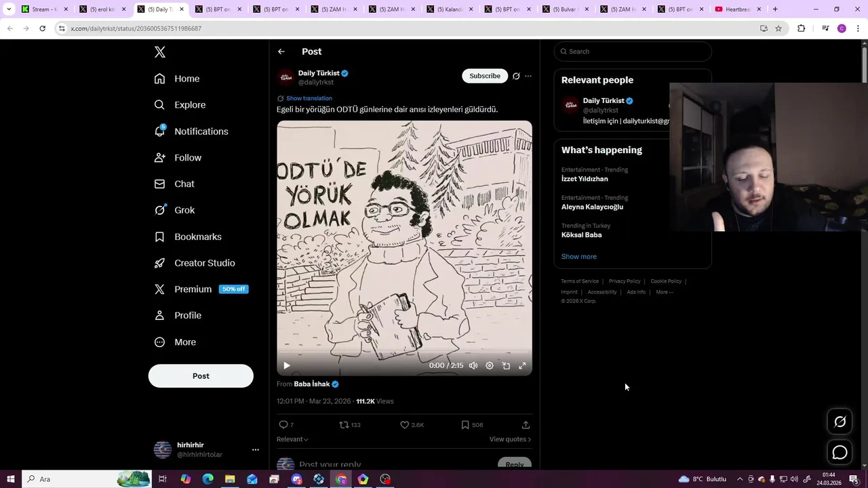
Task: Open floating Grok button at bottom right
Action: point(840,422)
